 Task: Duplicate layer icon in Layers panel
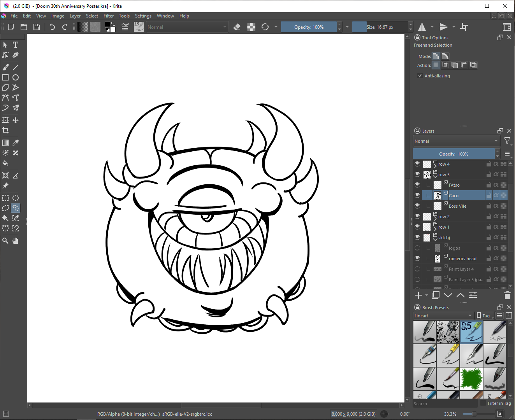(x=436, y=295)
